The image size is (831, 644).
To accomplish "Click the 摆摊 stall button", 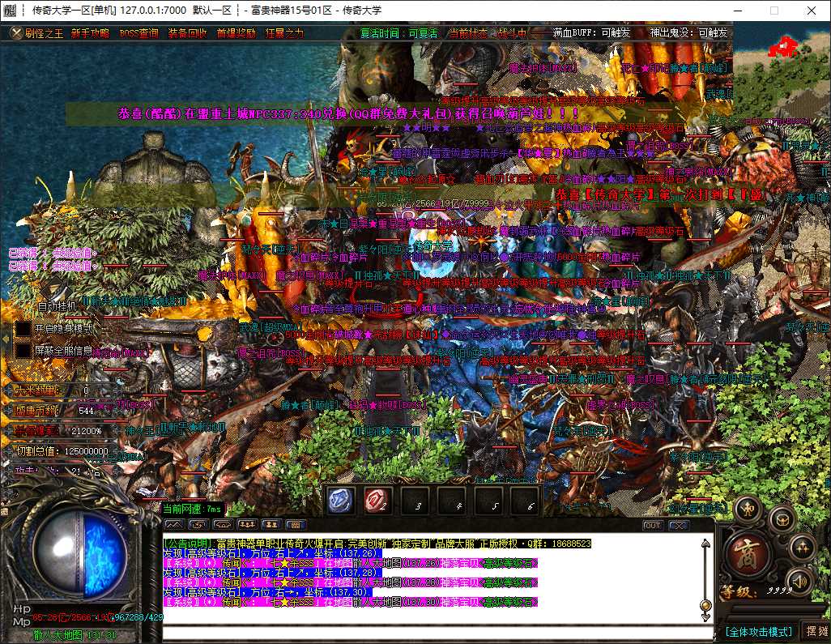I will pos(816,631).
